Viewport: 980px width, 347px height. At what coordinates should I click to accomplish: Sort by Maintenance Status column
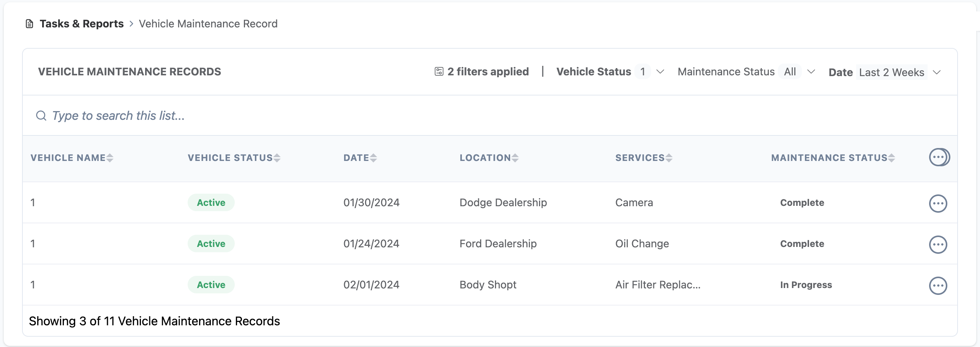[891, 158]
